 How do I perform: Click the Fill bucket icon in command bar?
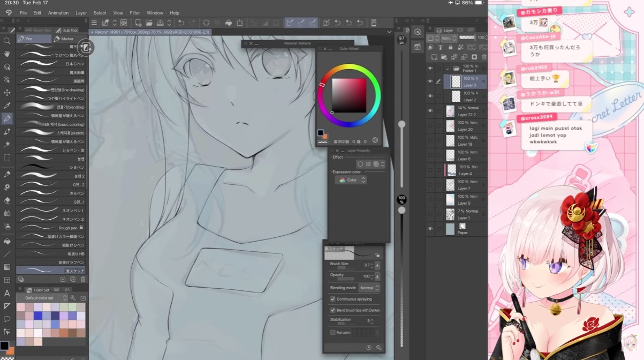229,22
